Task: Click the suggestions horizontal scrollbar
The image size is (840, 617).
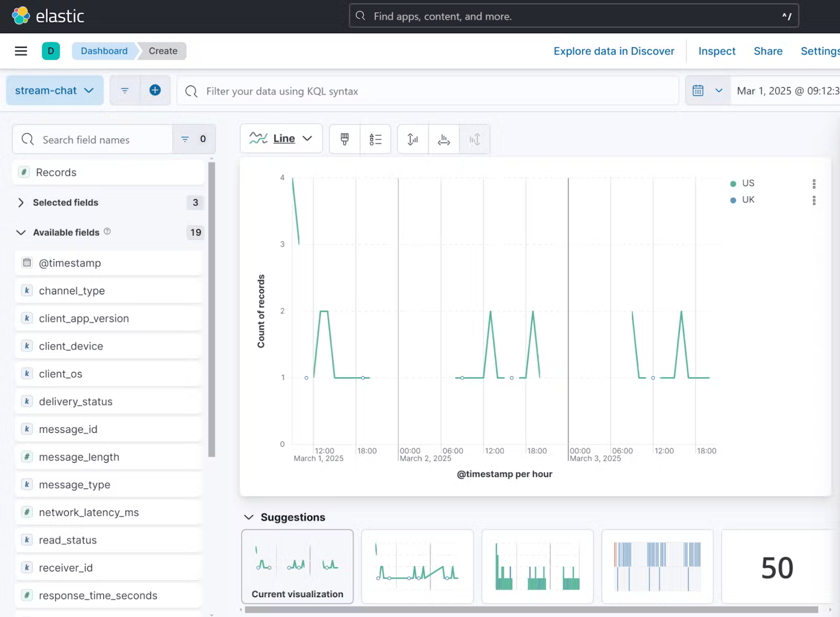Action: 531,610
